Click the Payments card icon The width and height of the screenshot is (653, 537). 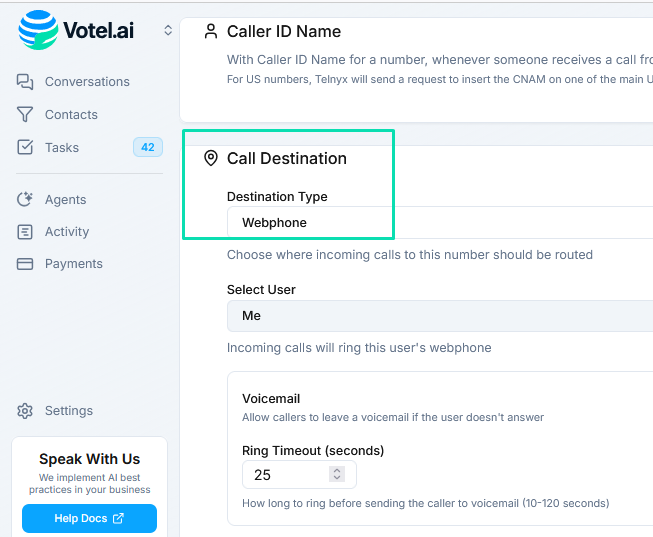pos(25,264)
